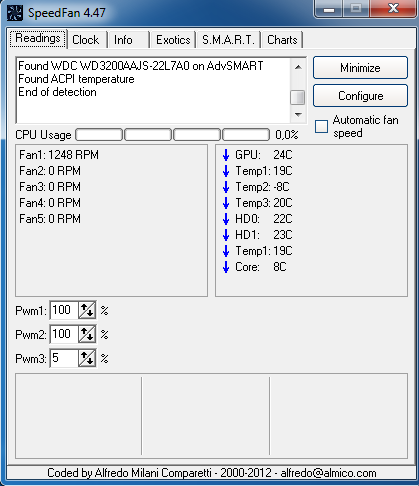Minimize SpeedFan via title bar button
Viewport: 419px width, 486px height.
click(329, 9)
